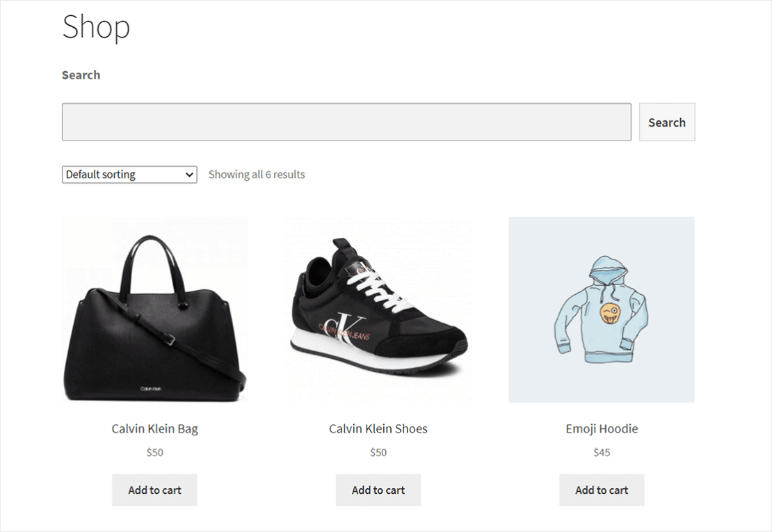Click the $45 price under Emoji Hoodie
The image size is (772, 532).
coord(602,452)
